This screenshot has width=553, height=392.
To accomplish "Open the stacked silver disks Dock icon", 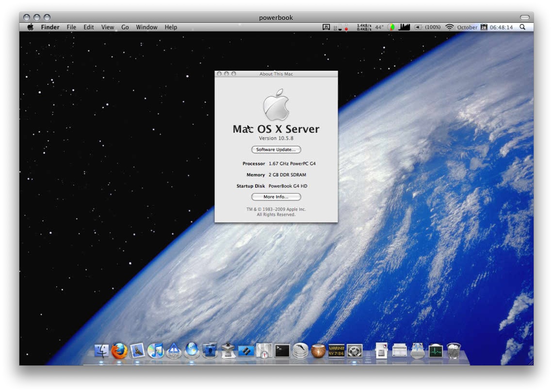I will [x=300, y=351].
